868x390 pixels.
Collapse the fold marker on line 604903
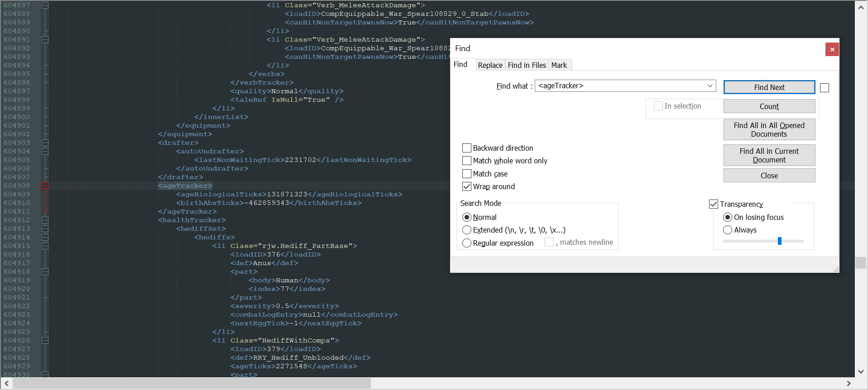coord(45,143)
